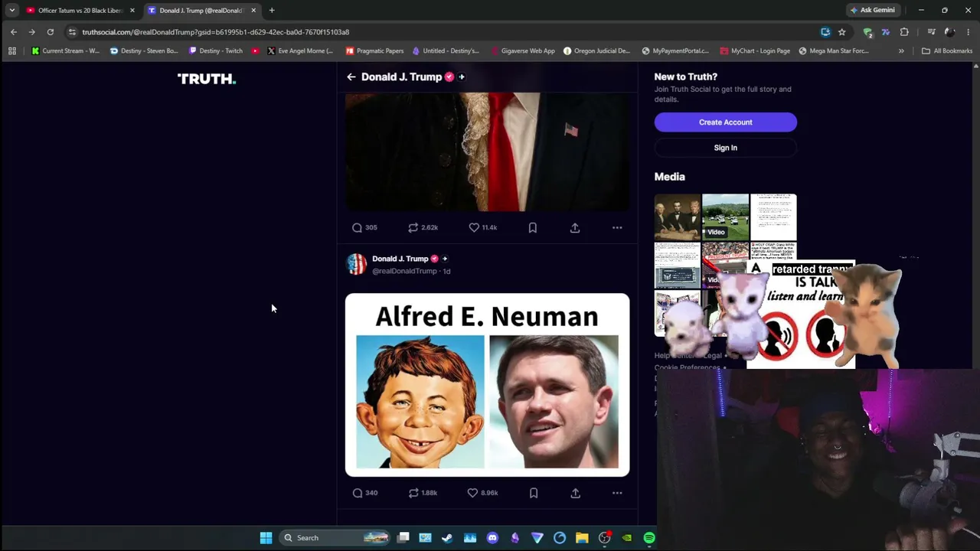Open File Explorer from the taskbar
This screenshot has width=980, height=551.
click(582, 538)
